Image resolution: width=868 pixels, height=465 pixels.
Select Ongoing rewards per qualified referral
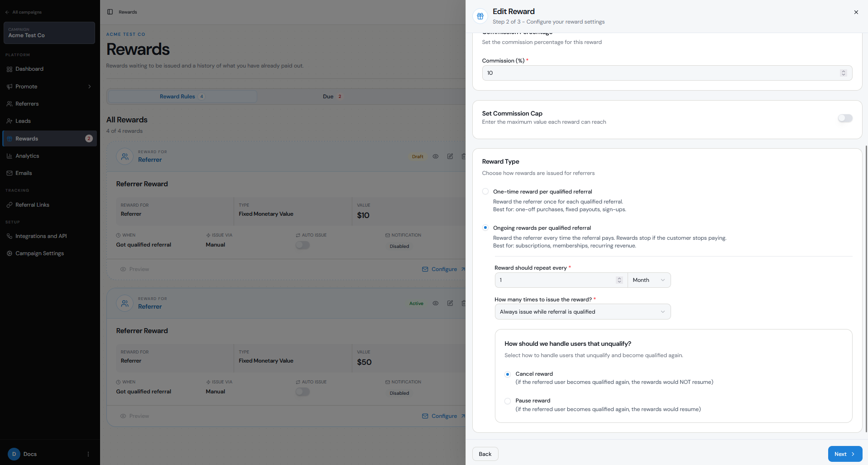point(485,228)
